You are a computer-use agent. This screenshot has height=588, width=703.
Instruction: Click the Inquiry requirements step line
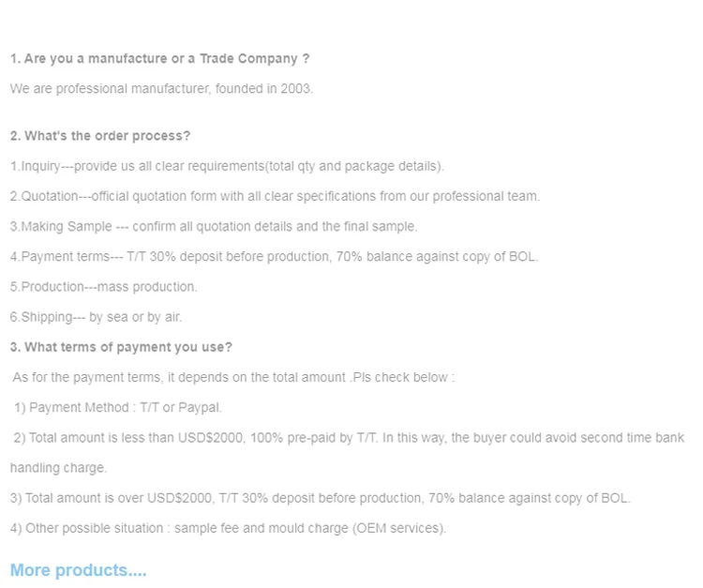coord(227,166)
